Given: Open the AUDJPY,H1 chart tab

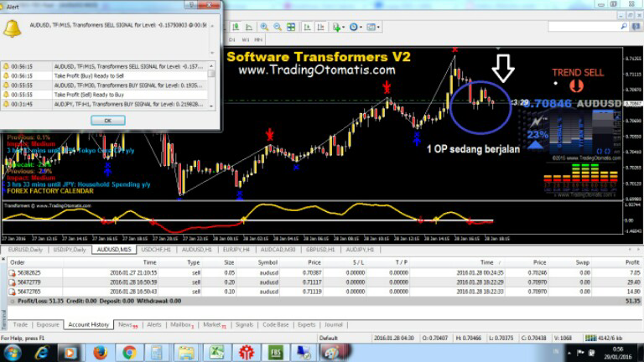Looking at the screenshot, I should (x=360, y=250).
